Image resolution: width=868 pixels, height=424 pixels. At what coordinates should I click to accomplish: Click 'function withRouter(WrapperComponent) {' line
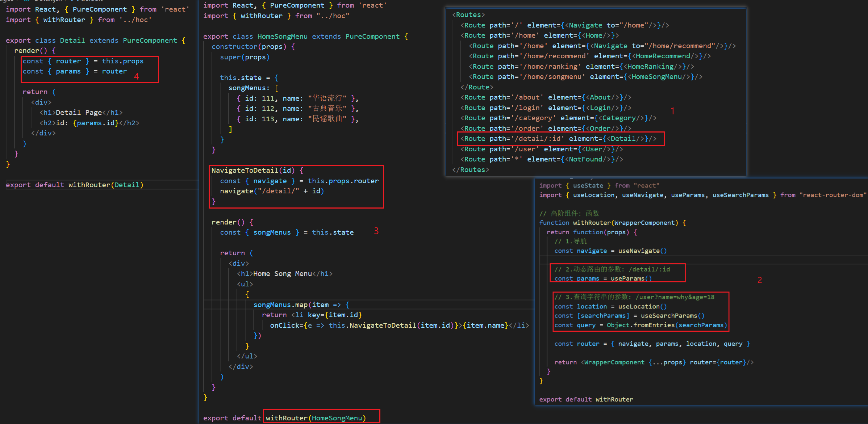(613, 223)
